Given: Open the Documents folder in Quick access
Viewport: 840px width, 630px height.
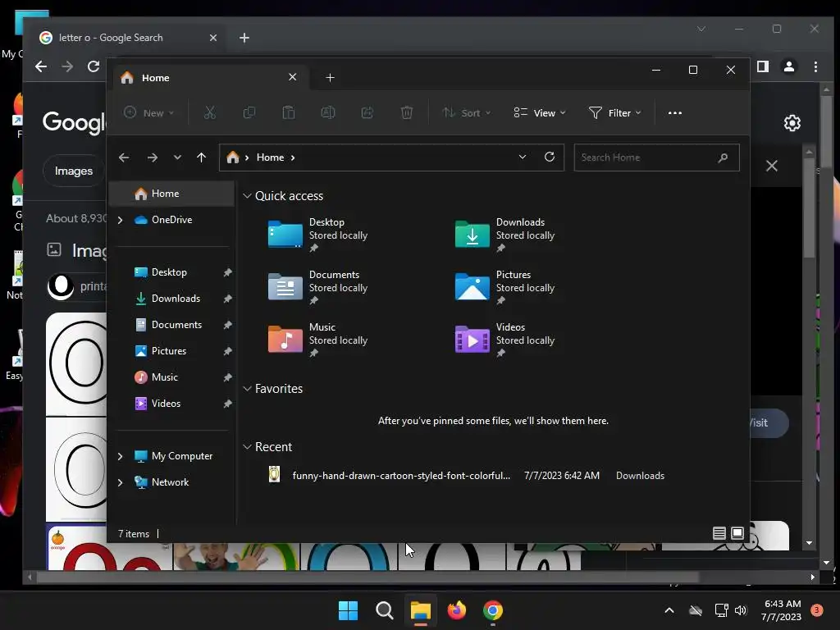Looking at the screenshot, I should (318, 287).
